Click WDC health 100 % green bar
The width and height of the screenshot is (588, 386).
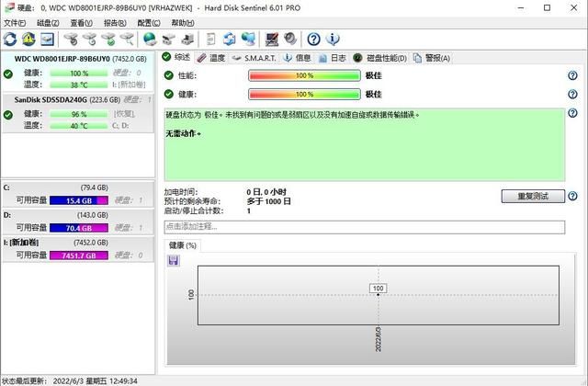click(x=79, y=74)
